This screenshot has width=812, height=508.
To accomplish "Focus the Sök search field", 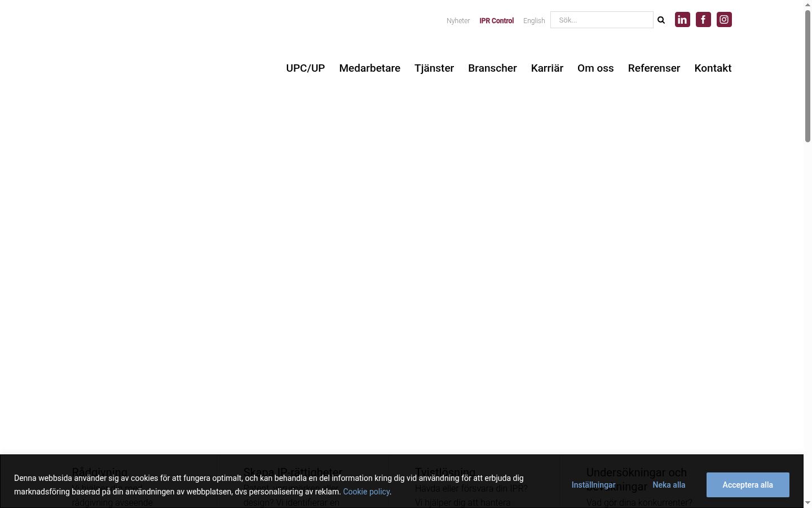I will click(x=602, y=20).
